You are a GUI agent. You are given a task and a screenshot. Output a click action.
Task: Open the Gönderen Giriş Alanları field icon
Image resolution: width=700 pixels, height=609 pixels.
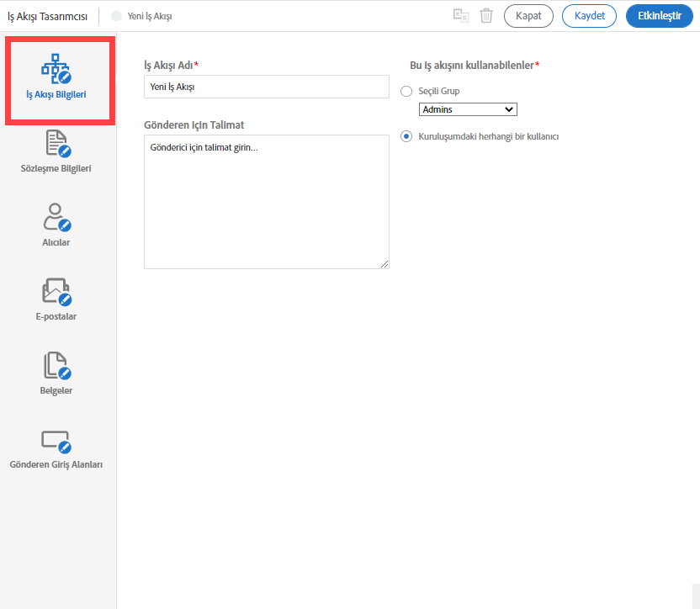coord(56,442)
